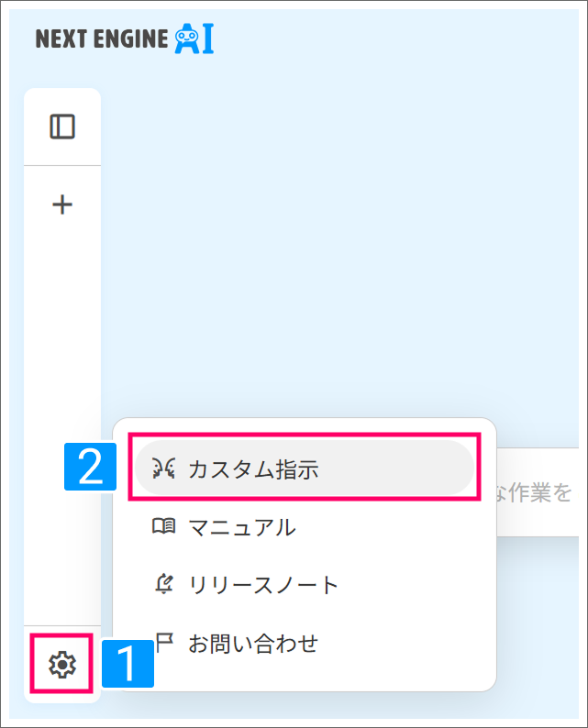Click the flag icon beside お問い合わせ
This screenshot has height=728, width=588.
click(x=163, y=642)
